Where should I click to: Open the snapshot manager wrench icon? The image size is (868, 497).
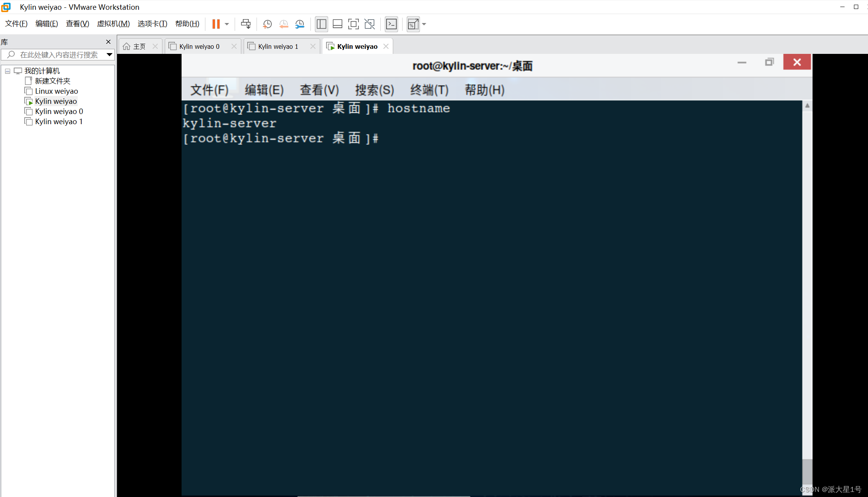click(x=300, y=24)
